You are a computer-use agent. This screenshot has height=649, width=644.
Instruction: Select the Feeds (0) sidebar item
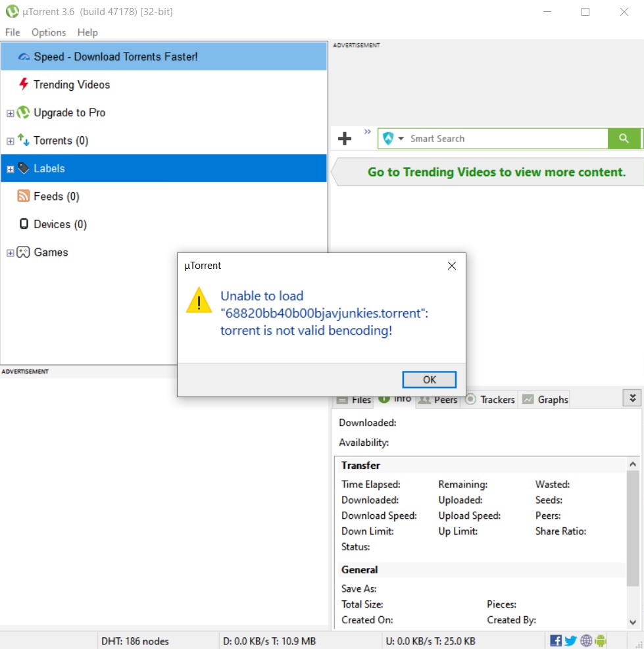pyautogui.click(x=164, y=196)
